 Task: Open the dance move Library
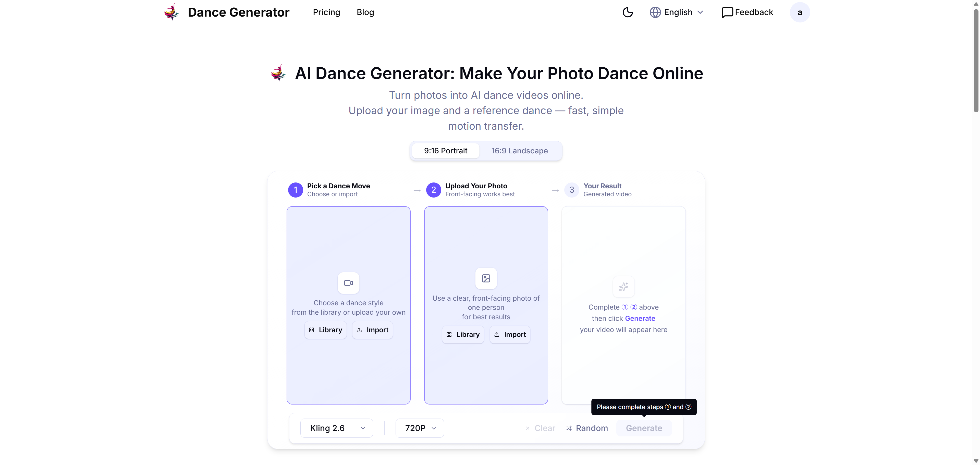tap(325, 330)
